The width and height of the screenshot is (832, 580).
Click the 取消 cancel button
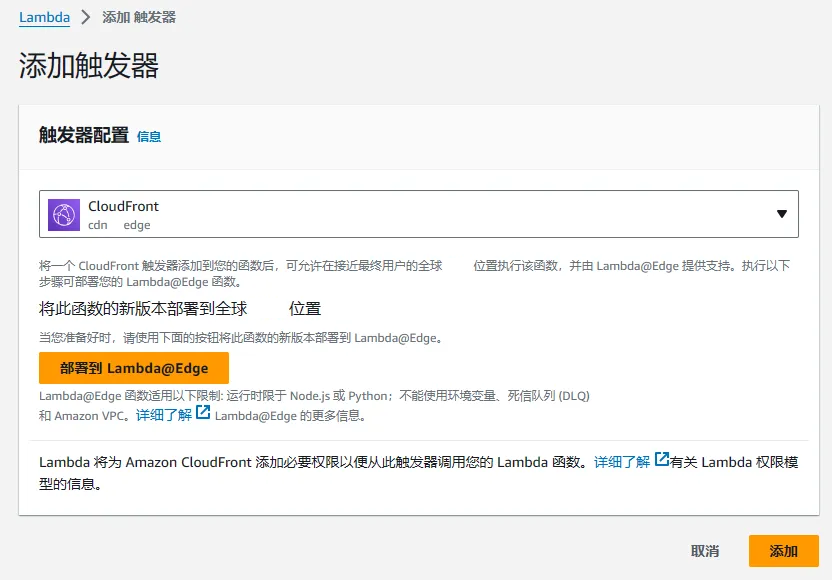click(x=705, y=551)
